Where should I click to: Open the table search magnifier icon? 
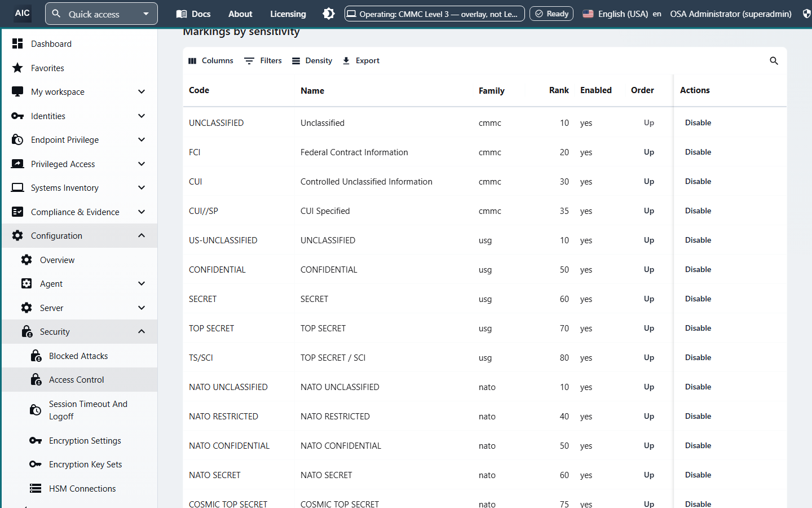(x=774, y=61)
